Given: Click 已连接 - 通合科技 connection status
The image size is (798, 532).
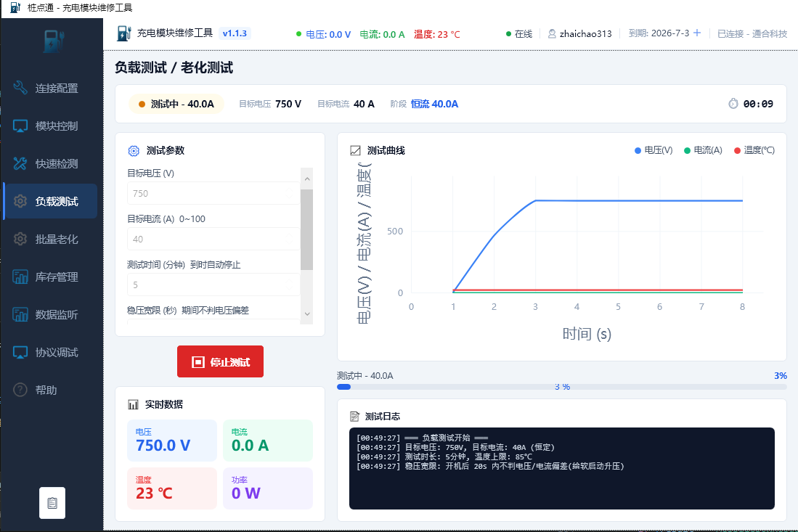Looking at the screenshot, I should coord(752,33).
